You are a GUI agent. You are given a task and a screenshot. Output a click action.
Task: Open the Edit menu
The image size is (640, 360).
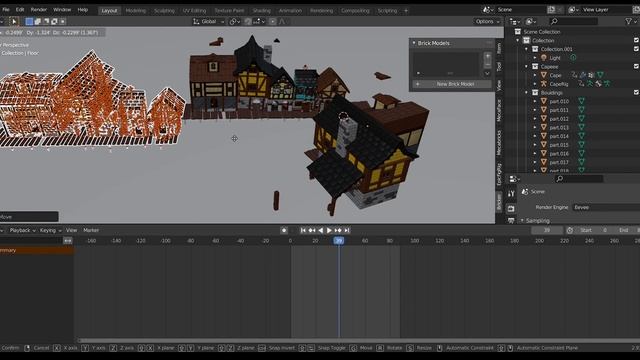pyautogui.click(x=20, y=9)
